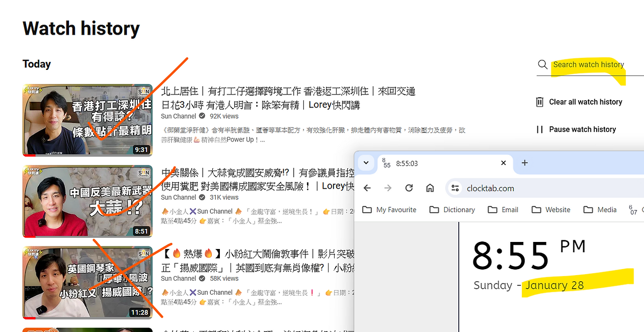Select Clear all watch history
Screen dimensions: 644x332
(x=586, y=102)
